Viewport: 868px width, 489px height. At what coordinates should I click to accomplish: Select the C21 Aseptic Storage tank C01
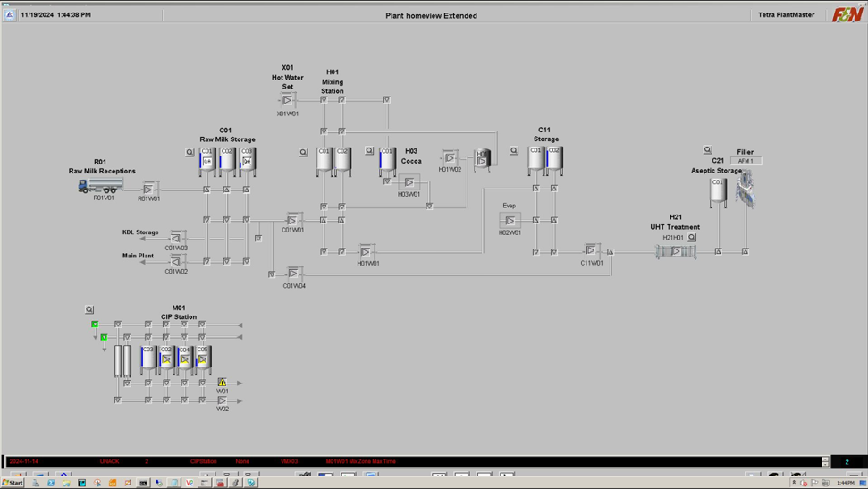718,191
